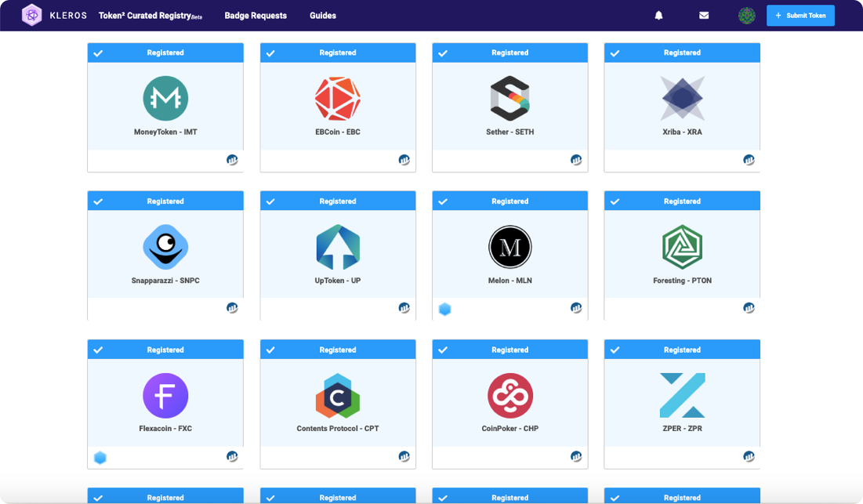Screen dimensions: 863x504
Task: Click the "UpToken - UP" label
Action: (x=338, y=281)
